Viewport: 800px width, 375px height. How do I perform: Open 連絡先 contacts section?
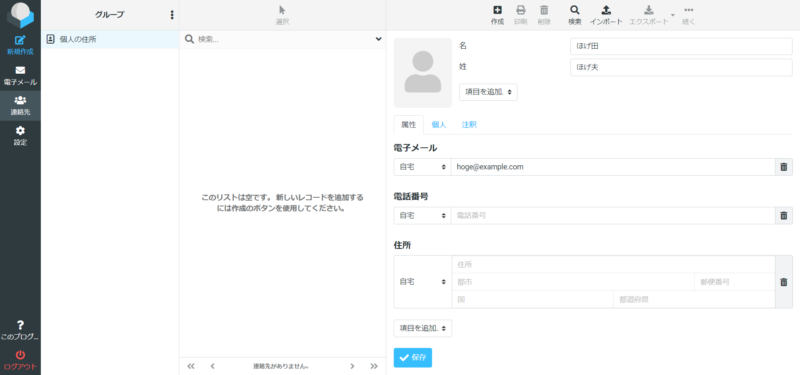click(x=20, y=106)
